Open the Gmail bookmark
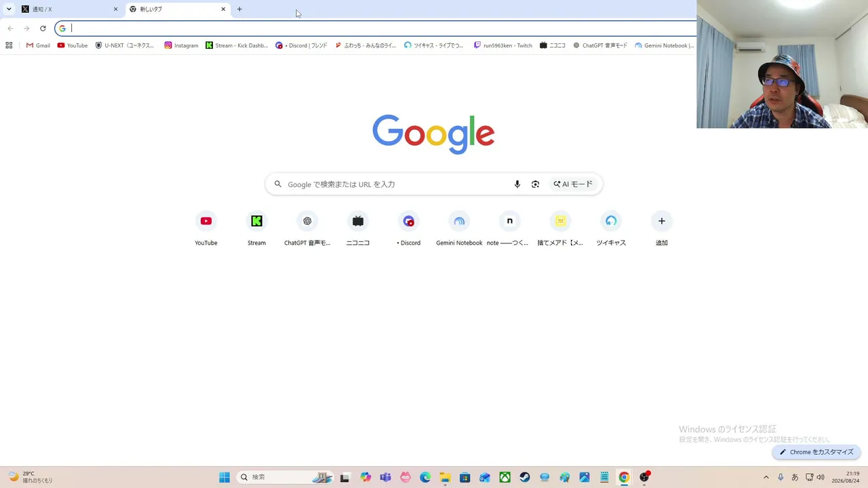Viewport: 868px width, 488px height. (x=38, y=45)
